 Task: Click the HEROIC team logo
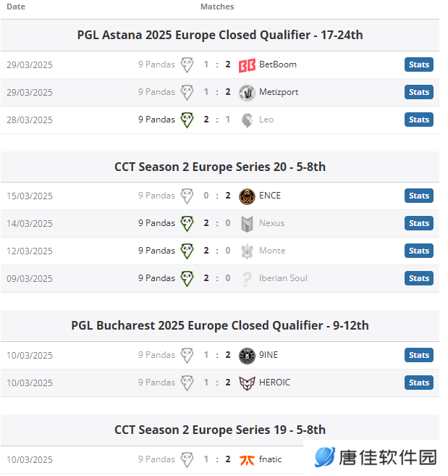click(247, 383)
